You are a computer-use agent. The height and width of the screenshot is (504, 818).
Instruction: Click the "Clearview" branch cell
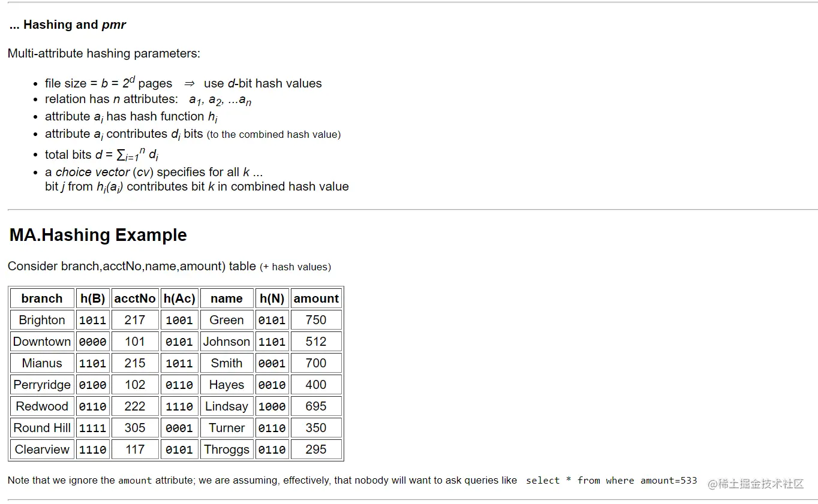[42, 449]
